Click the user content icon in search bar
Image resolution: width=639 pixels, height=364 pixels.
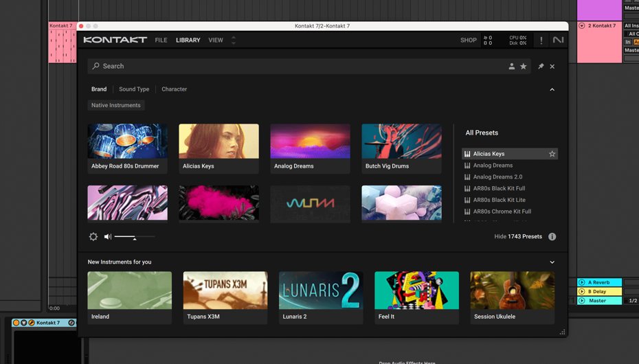tap(511, 67)
